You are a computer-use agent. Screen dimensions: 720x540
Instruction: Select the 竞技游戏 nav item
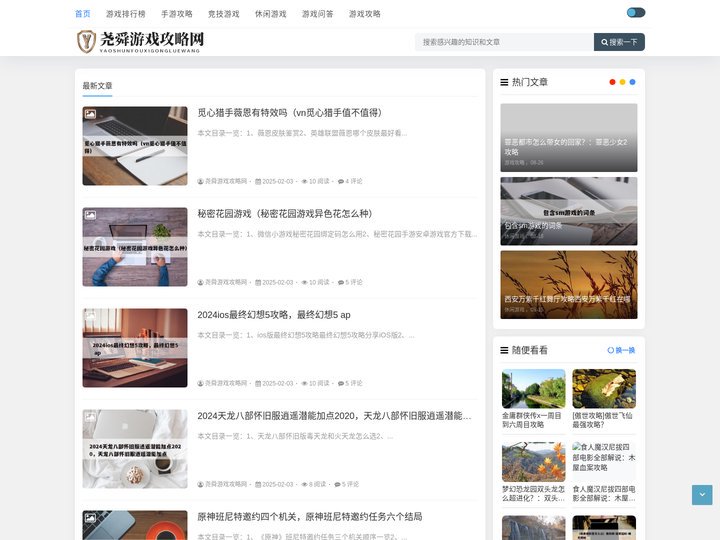pyautogui.click(x=224, y=14)
